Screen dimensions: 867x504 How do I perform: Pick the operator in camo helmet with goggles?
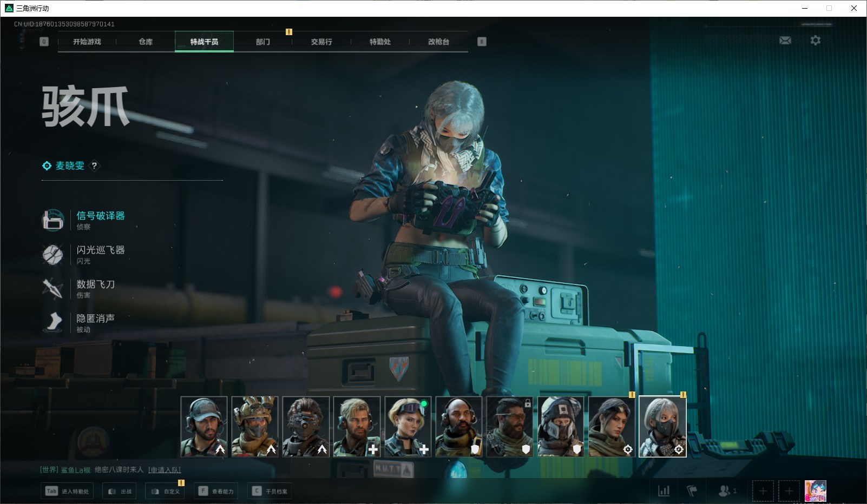(255, 427)
